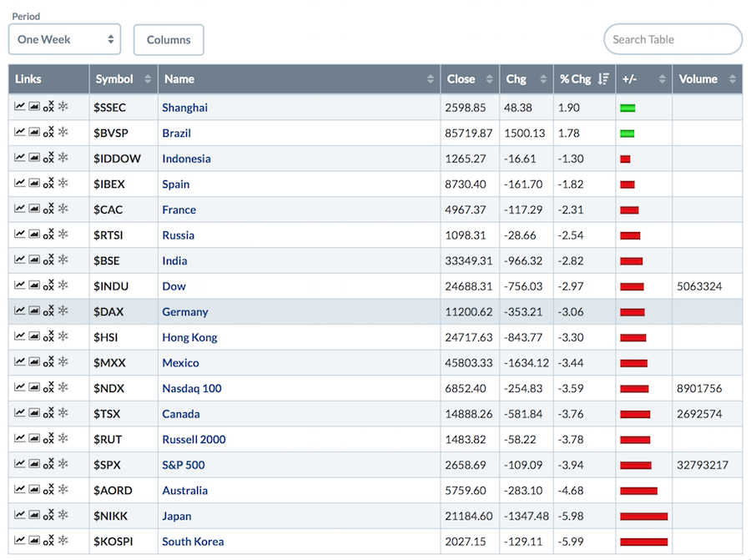Open the Seasonality snowflake icon for Spain
751x560 pixels.
pos(63,184)
